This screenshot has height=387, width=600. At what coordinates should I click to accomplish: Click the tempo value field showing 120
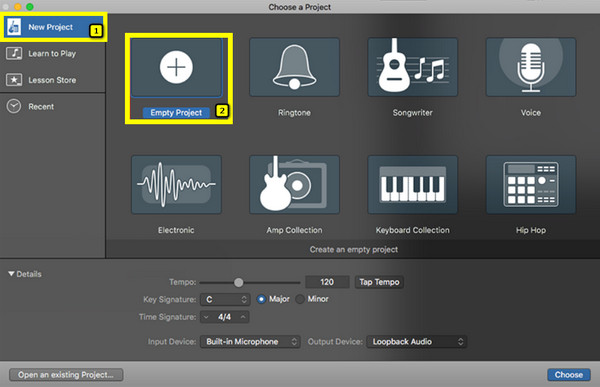pos(327,282)
